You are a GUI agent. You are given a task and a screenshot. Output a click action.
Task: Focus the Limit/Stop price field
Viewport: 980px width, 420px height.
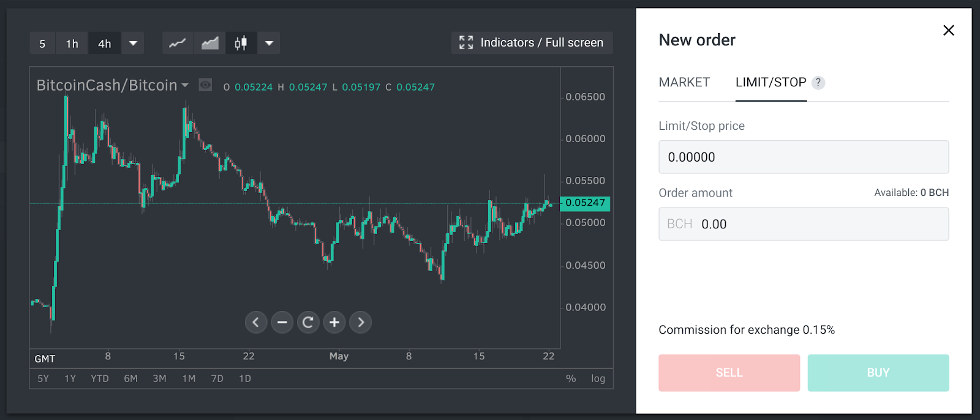804,157
